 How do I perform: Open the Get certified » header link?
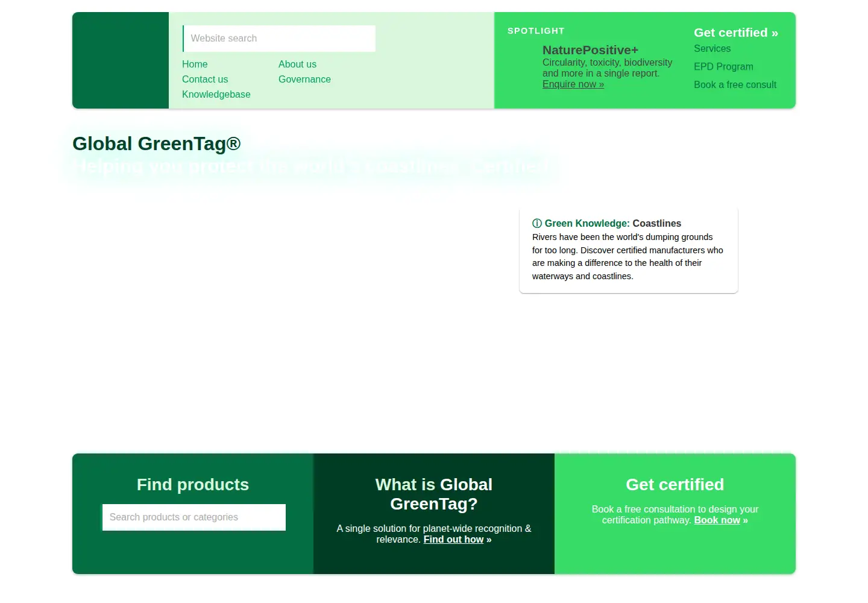coord(736,33)
